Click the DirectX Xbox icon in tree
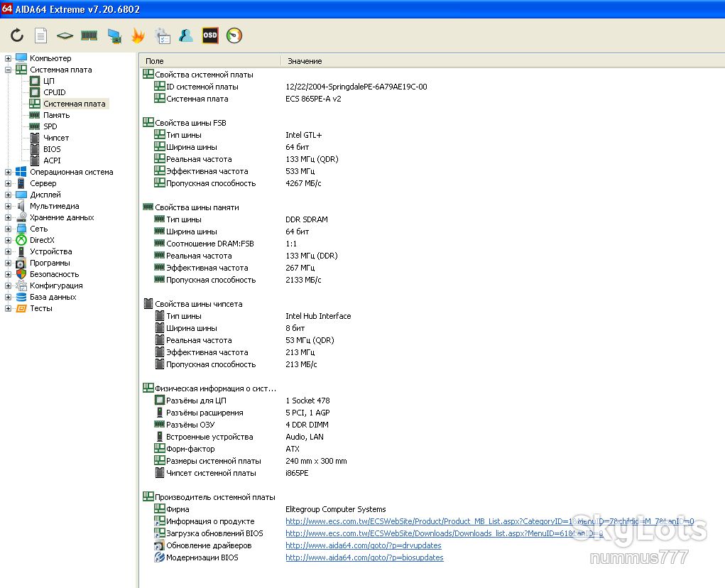The height and width of the screenshot is (588, 725). (21, 240)
